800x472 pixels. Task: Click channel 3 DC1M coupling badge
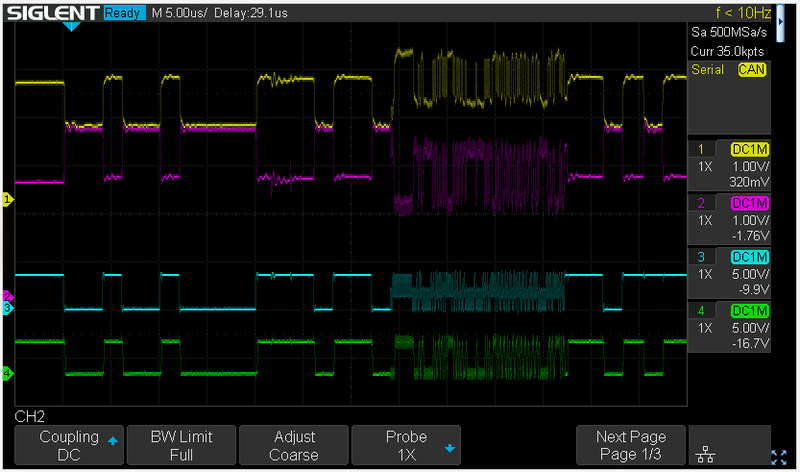(749, 257)
